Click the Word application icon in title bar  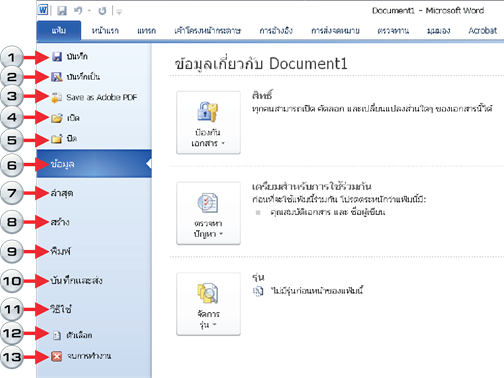(x=43, y=10)
